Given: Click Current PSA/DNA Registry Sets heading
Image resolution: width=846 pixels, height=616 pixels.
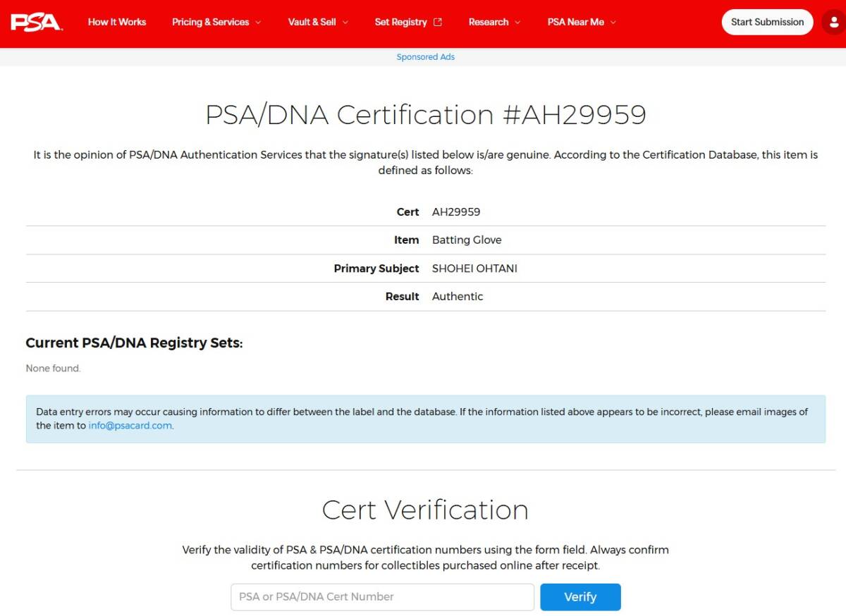Looking at the screenshot, I should click(134, 343).
